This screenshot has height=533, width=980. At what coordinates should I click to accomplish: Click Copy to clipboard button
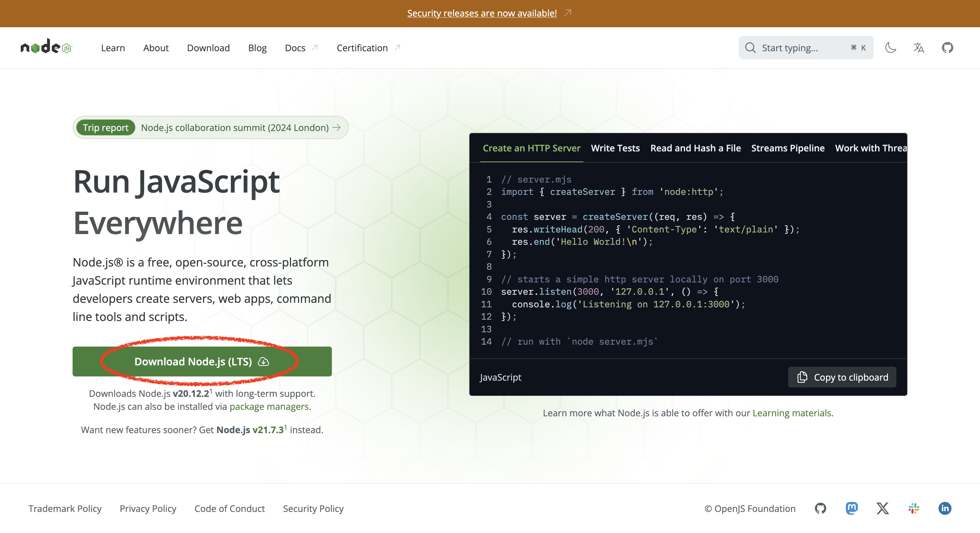pos(842,377)
